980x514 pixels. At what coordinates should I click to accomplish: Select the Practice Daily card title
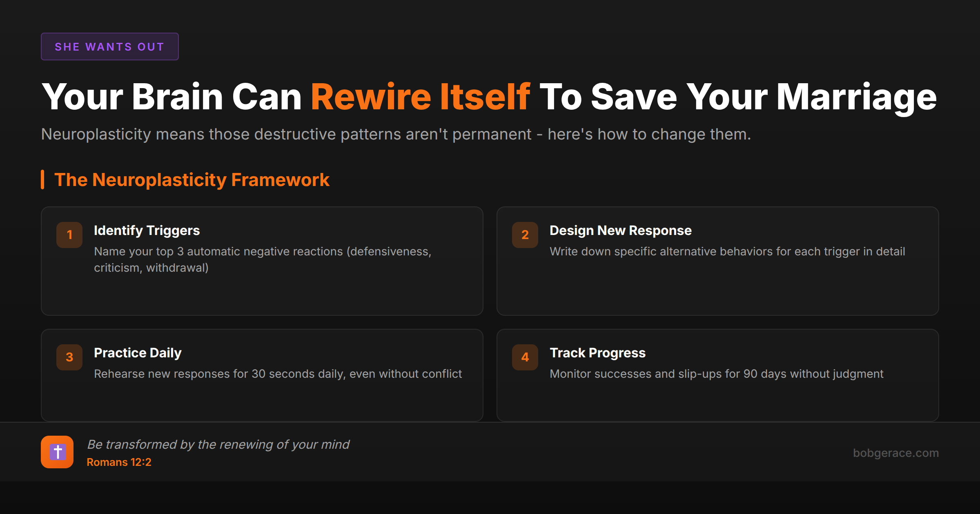138,353
